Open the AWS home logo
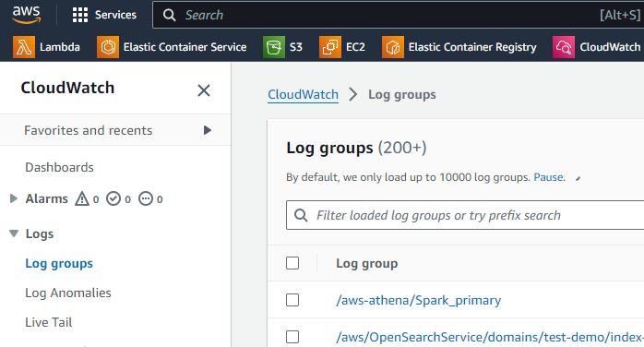The image size is (644, 347). click(26, 15)
